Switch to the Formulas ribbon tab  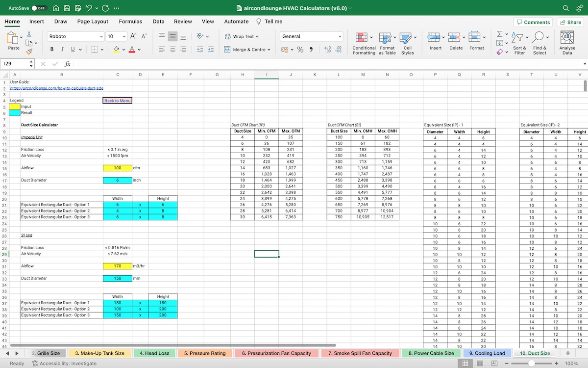(130, 22)
